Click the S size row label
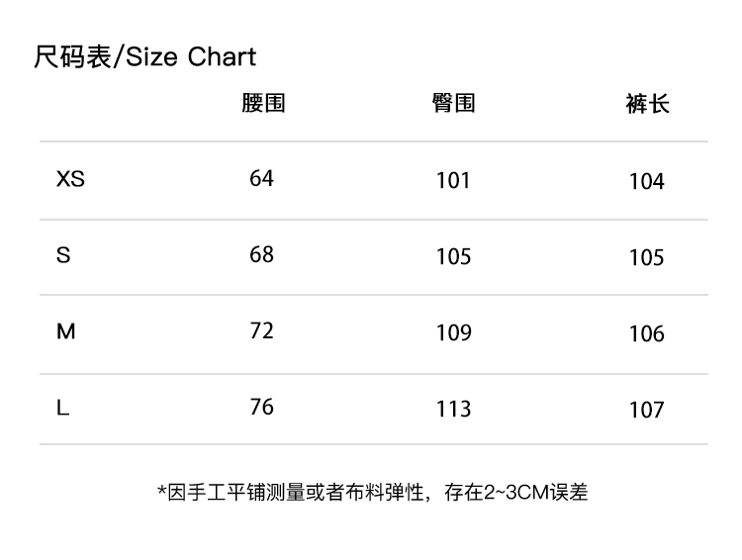742x560 pixels. coord(63,255)
